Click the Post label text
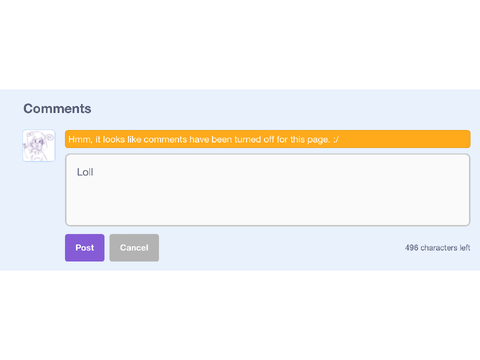 pyautogui.click(x=85, y=248)
